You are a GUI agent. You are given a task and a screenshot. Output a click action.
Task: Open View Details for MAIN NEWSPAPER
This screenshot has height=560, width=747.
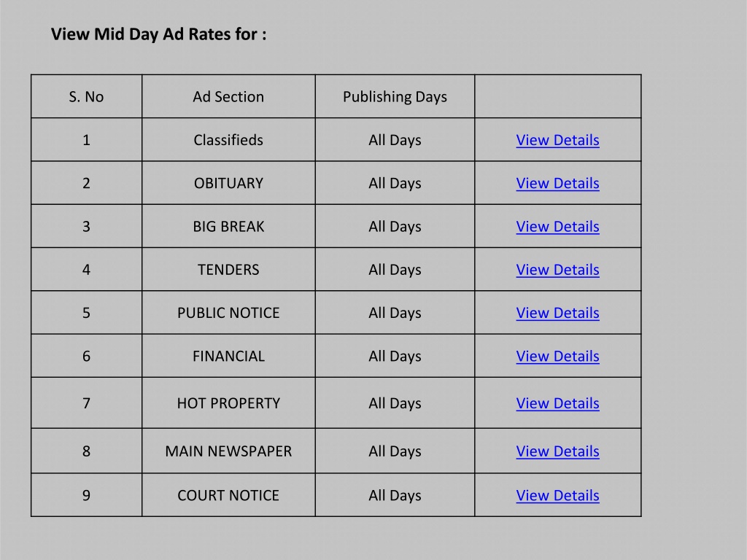557,451
